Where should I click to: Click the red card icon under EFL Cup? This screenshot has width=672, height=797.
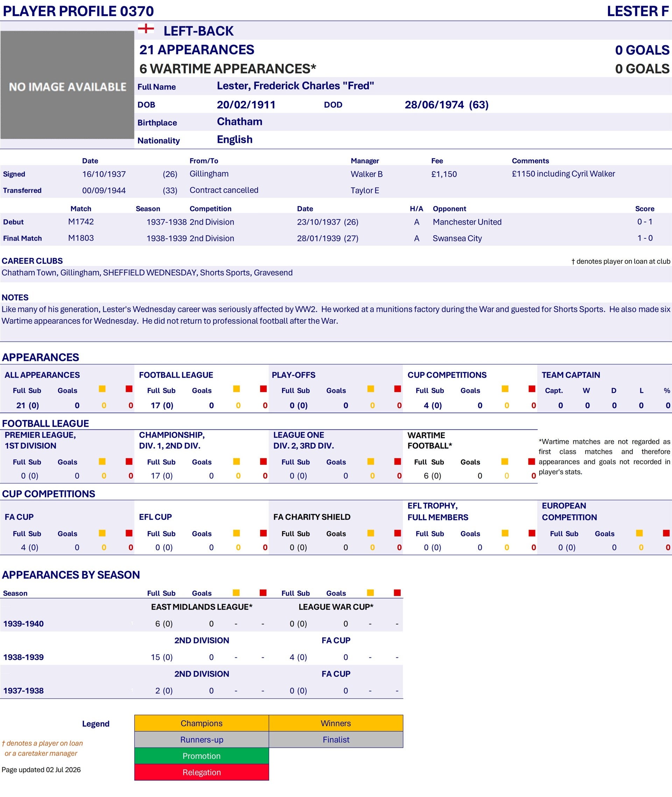[263, 533]
